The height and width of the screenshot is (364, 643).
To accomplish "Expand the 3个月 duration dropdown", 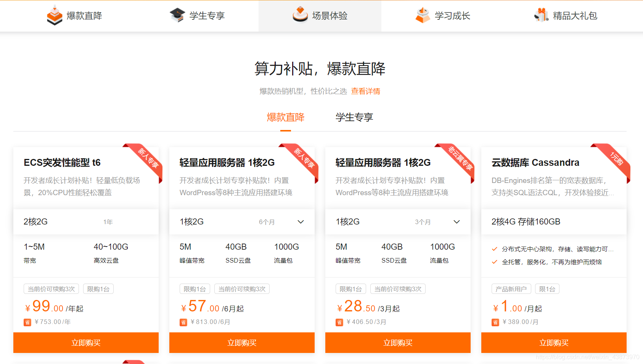I will click(457, 222).
